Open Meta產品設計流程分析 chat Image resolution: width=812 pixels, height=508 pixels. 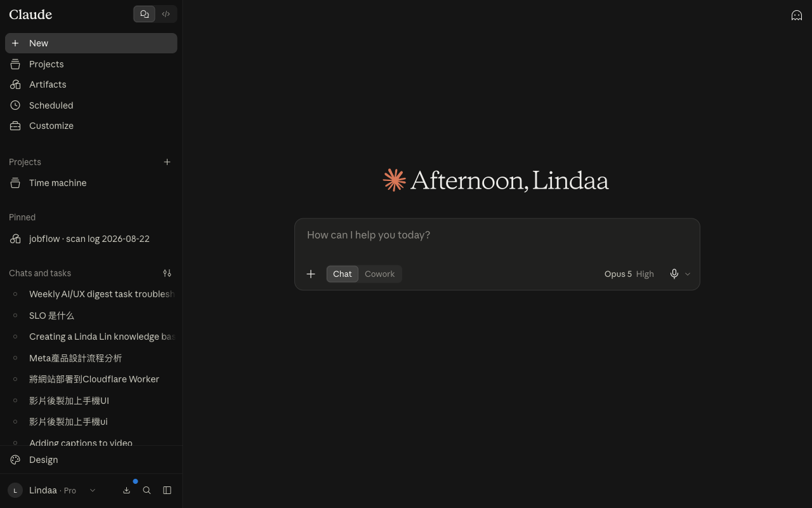coord(91,358)
